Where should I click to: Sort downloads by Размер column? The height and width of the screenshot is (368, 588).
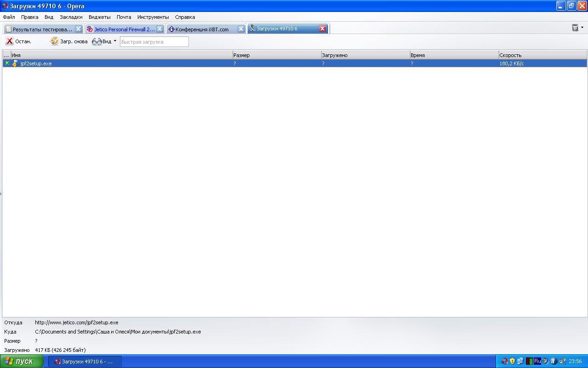(x=242, y=55)
